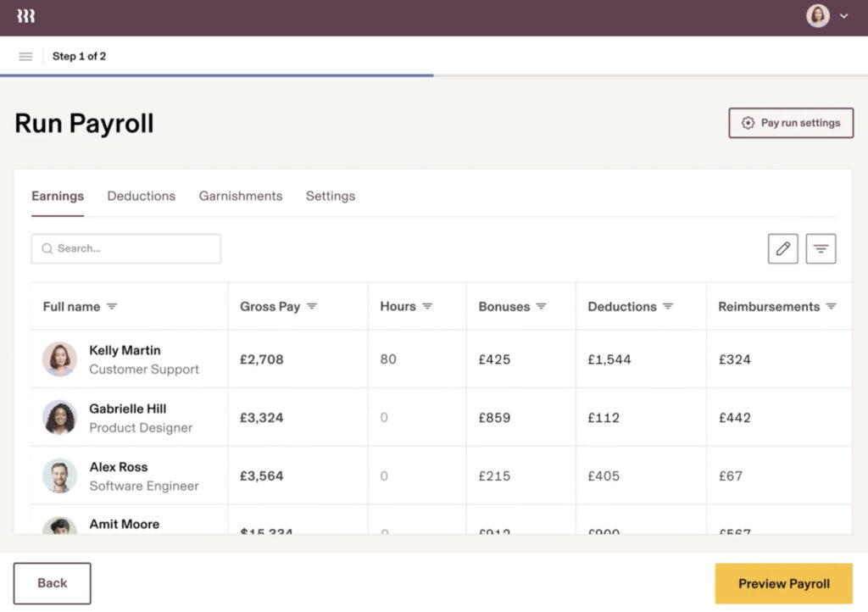Click the Hours column filter icon

click(427, 307)
